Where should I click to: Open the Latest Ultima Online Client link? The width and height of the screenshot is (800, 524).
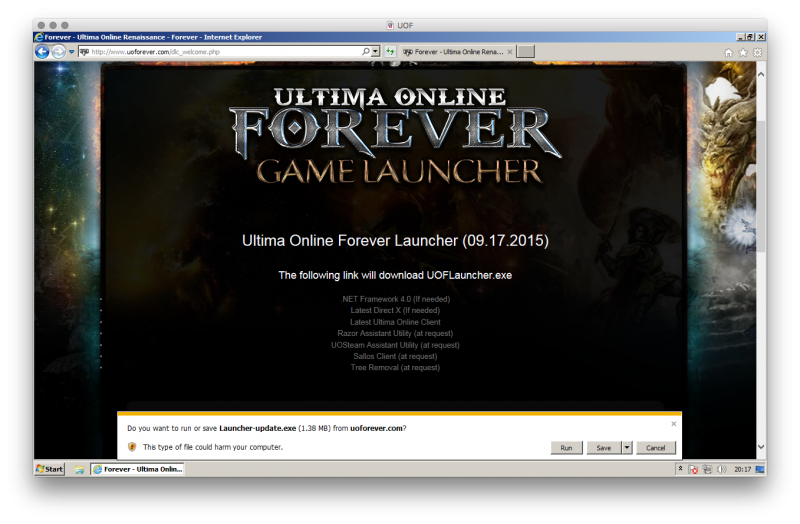[395, 322]
